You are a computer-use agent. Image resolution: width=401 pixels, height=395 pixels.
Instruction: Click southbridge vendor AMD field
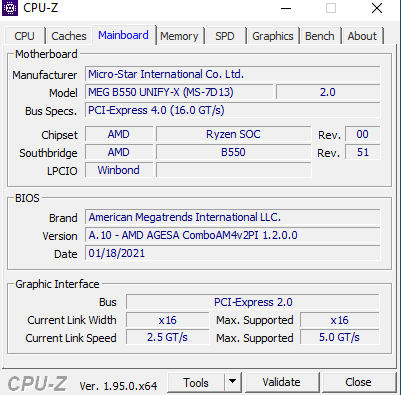coord(119,152)
